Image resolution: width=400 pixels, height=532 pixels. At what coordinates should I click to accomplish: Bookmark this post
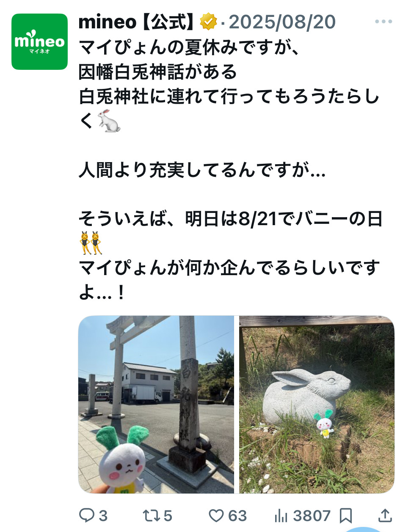tap(346, 515)
